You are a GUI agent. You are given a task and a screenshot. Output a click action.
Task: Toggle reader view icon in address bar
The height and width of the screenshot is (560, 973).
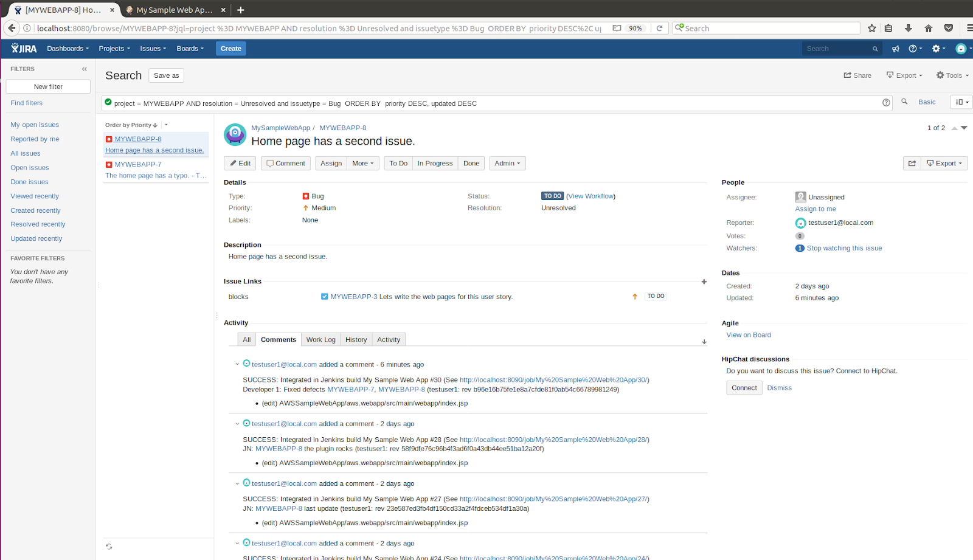[x=617, y=28]
